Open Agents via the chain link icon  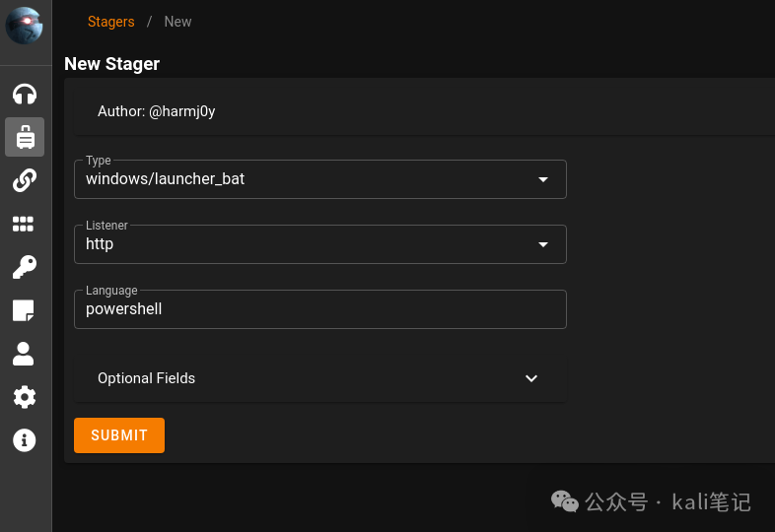point(25,180)
